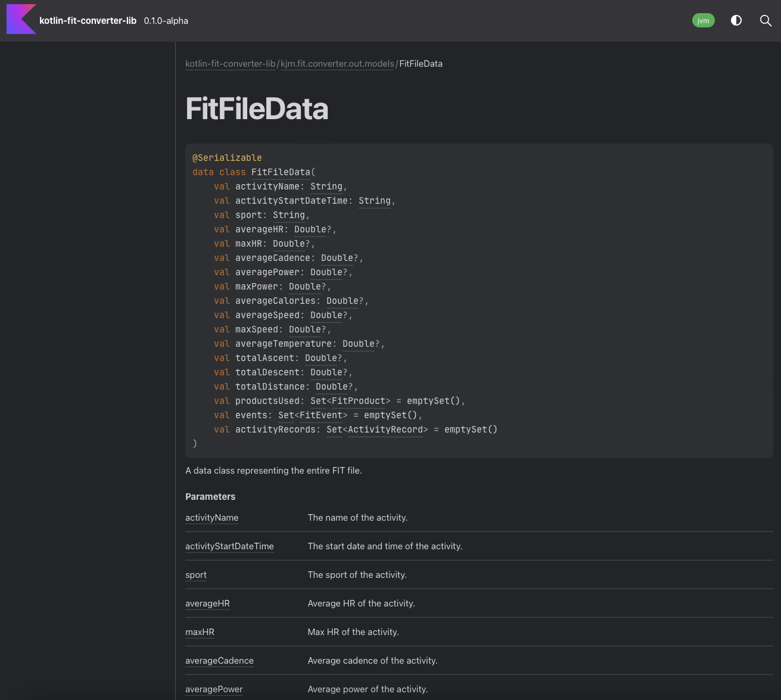The image size is (781, 700).
Task: Open kotlin-fit-converter-lib header title link
Action: (88, 20)
